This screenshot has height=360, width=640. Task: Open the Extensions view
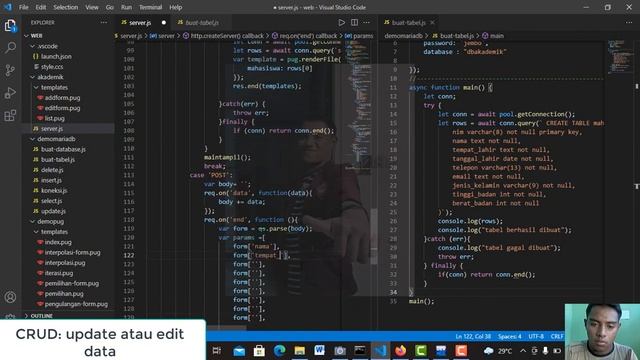[x=10, y=116]
